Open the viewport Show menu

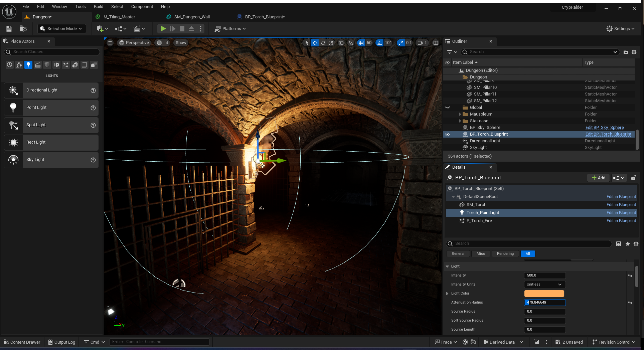(x=181, y=43)
